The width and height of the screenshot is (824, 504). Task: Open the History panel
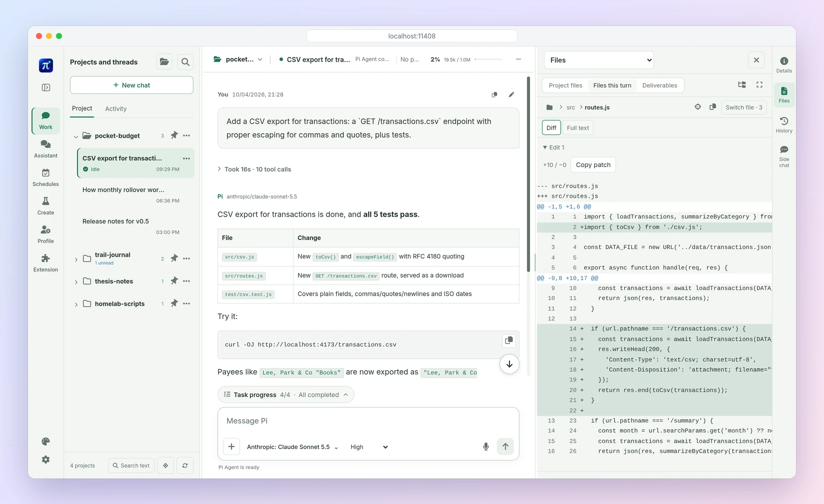[784, 125]
